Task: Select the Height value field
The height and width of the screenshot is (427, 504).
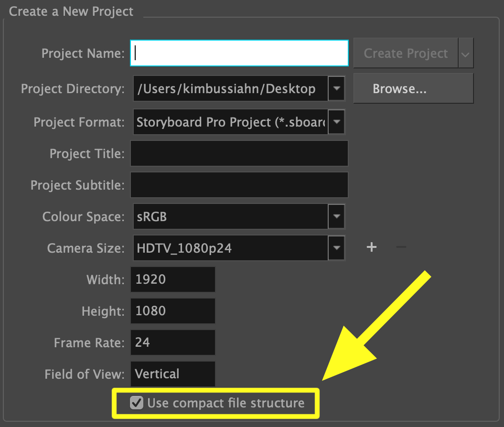Action: (172, 311)
